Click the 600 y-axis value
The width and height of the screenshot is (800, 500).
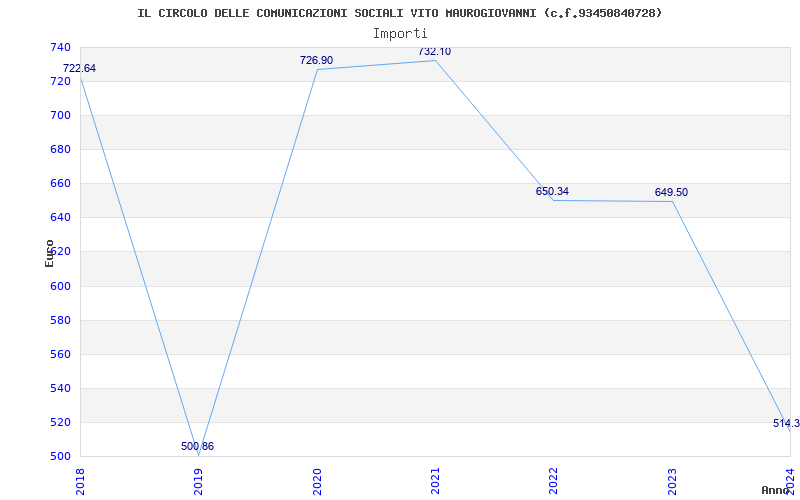click(60, 286)
